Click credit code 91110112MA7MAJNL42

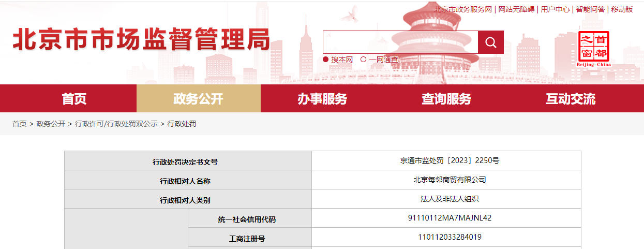pyautogui.click(x=450, y=218)
